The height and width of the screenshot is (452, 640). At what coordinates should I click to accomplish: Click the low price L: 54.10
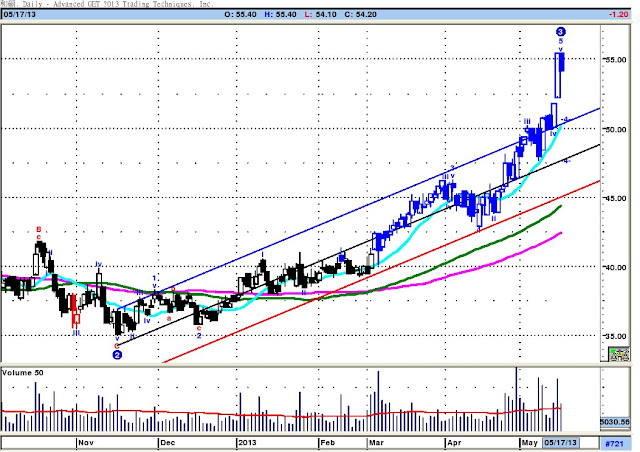(x=320, y=14)
